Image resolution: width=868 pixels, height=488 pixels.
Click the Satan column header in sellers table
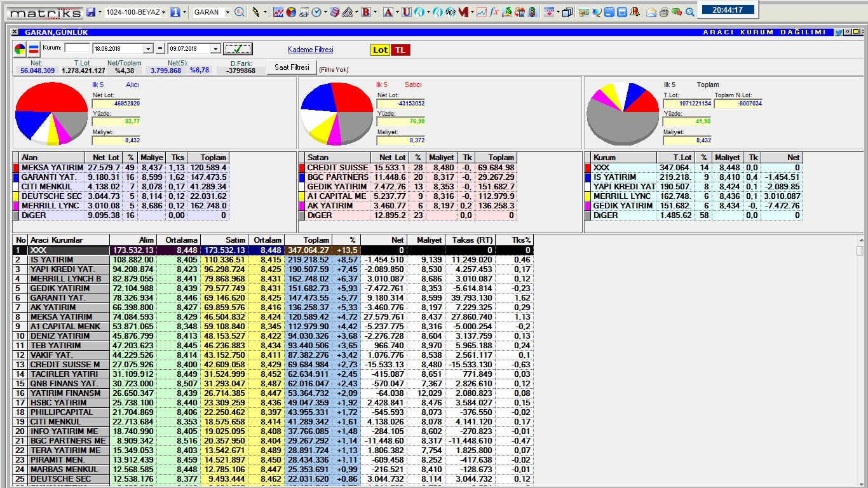pyautogui.click(x=338, y=157)
